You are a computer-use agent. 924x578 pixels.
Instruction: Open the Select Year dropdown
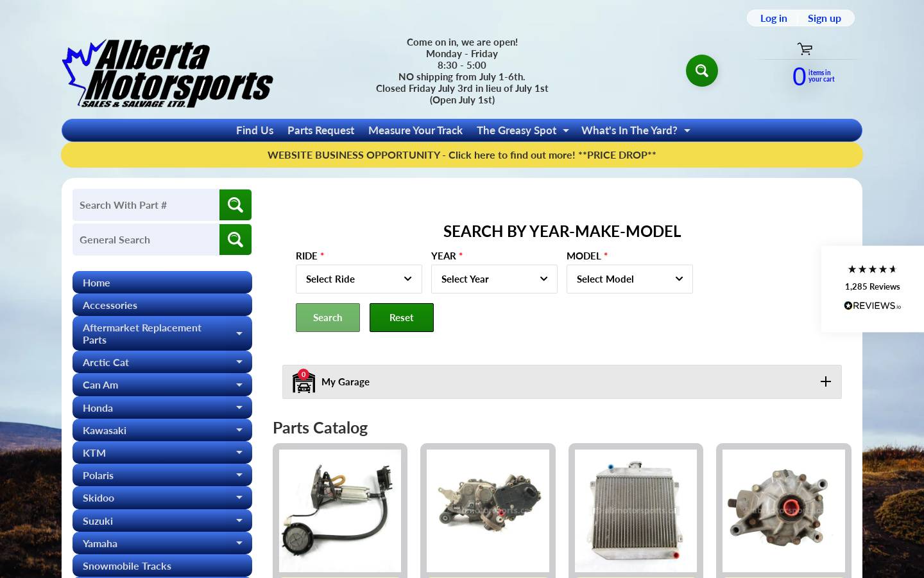[x=494, y=279]
